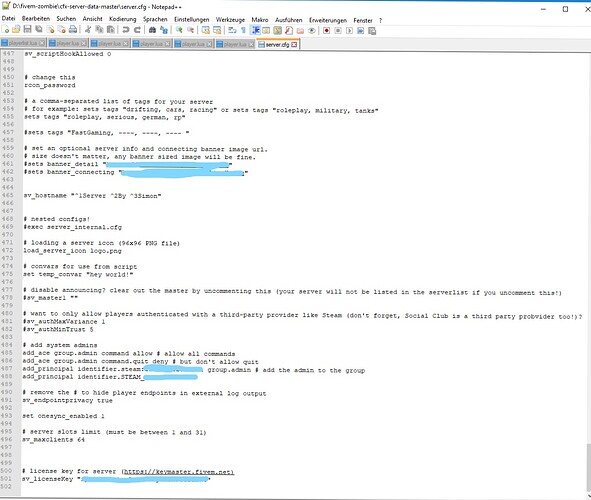Undo the last edit via toolbar arrow

[x=126, y=30]
